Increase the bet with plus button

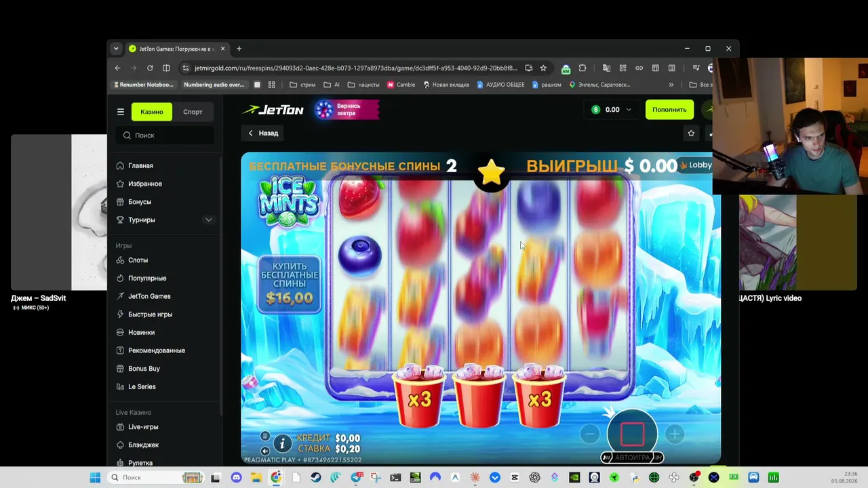(675, 434)
